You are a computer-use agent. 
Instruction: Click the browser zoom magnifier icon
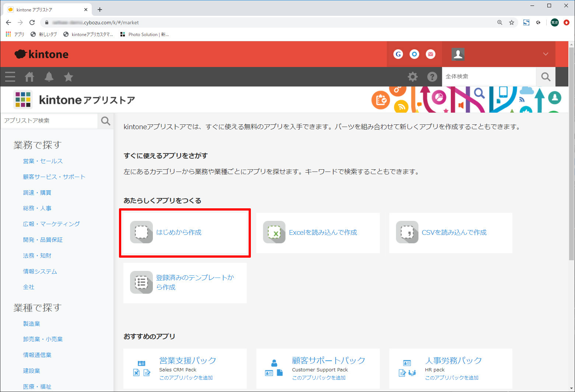tap(500, 22)
